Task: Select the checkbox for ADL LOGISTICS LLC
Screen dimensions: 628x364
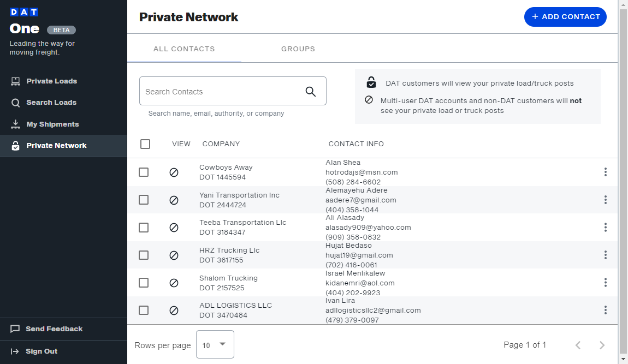Action: pyautogui.click(x=144, y=310)
